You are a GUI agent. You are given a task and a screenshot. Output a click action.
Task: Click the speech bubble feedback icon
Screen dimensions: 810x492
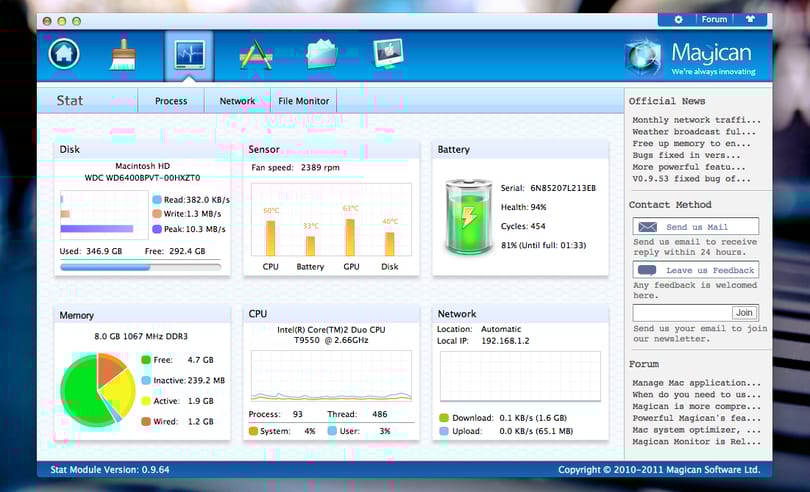pyautogui.click(x=647, y=270)
